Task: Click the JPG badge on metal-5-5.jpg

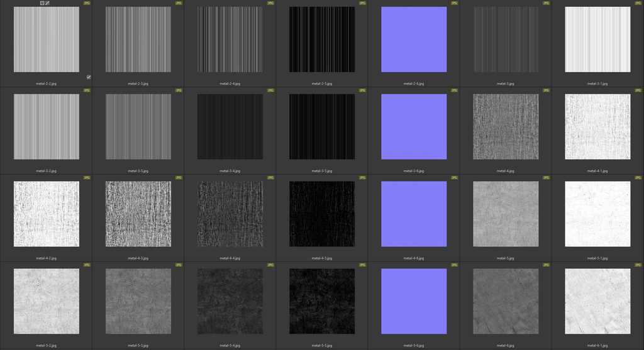Action: coord(362,265)
